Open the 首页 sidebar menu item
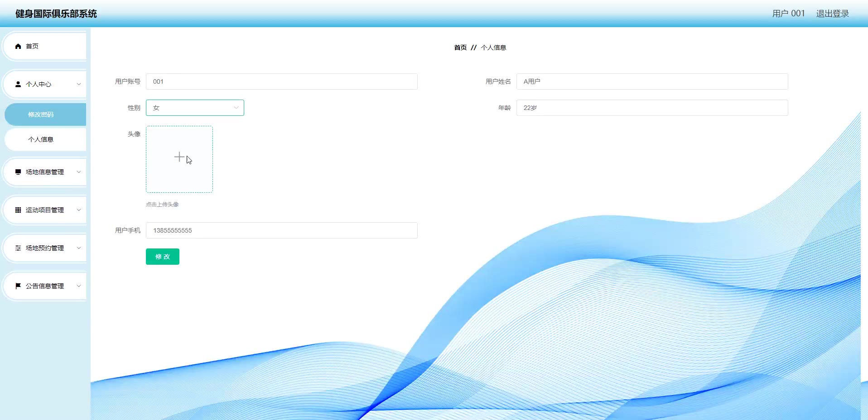The width and height of the screenshot is (868, 420). click(44, 46)
